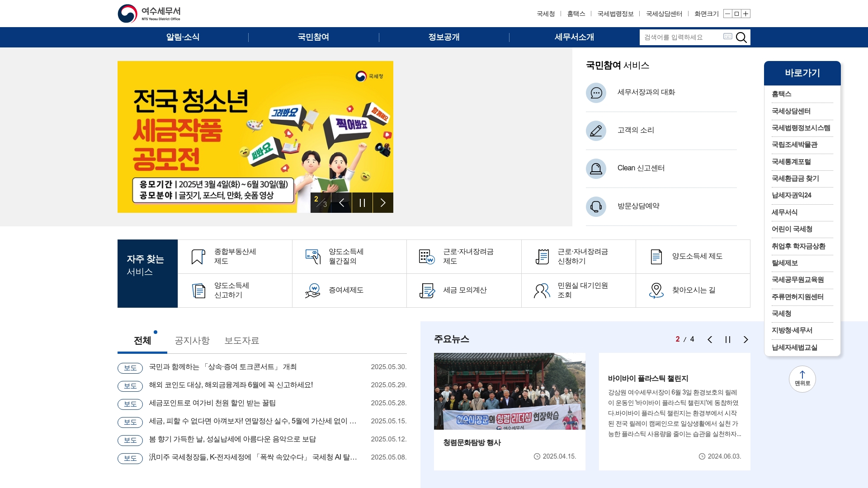The image size is (868, 488).
Task: Open article 세금, 피할 수 없다면 아껴보자
Action: click(x=253, y=421)
